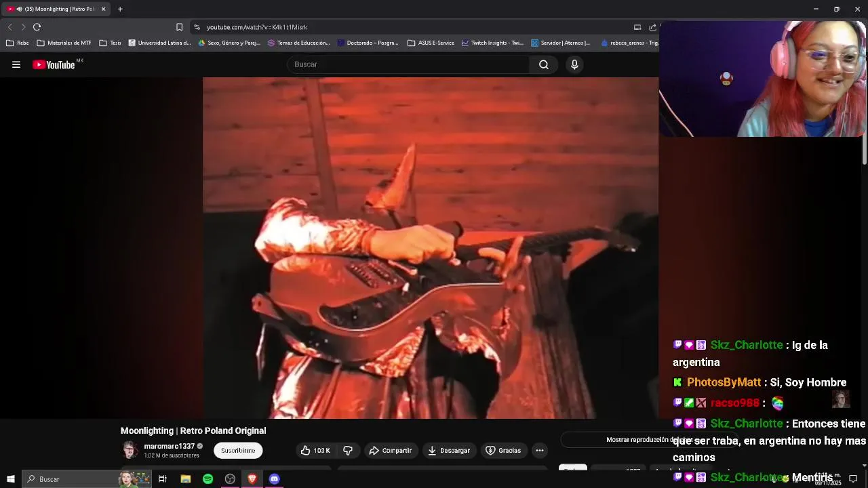Open the ASUS E-Service bookmark folder
The height and width of the screenshot is (488, 868).
tap(431, 43)
